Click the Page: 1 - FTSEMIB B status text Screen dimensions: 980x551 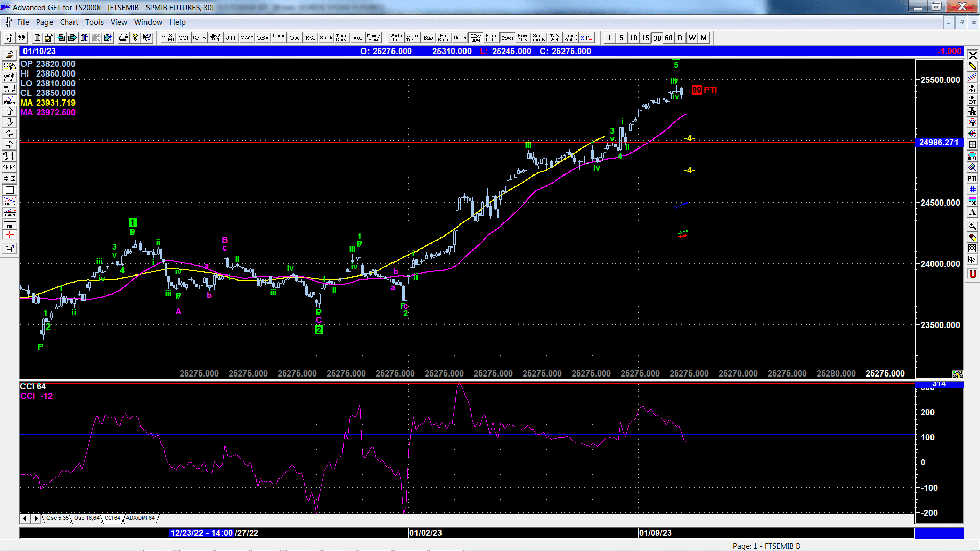pos(767,546)
